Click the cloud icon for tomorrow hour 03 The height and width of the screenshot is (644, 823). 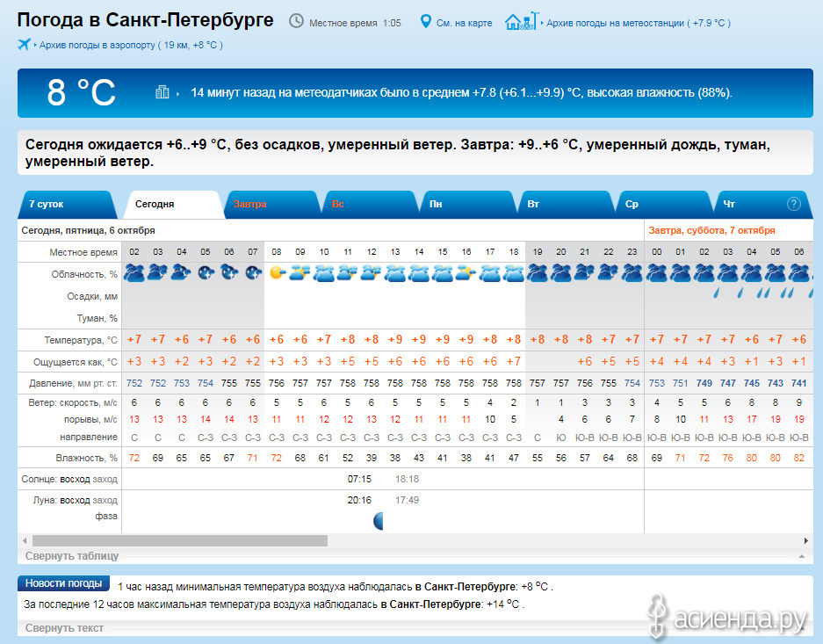[728, 273]
